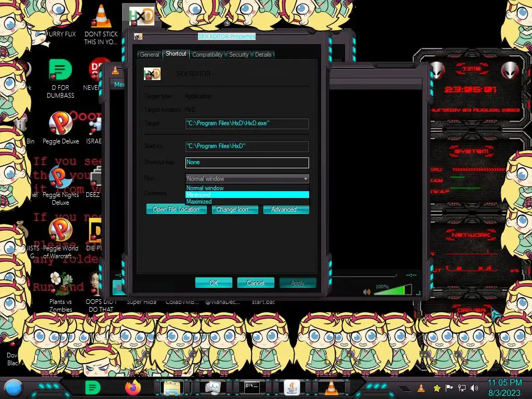Click the Target path field

pyautogui.click(x=247, y=124)
